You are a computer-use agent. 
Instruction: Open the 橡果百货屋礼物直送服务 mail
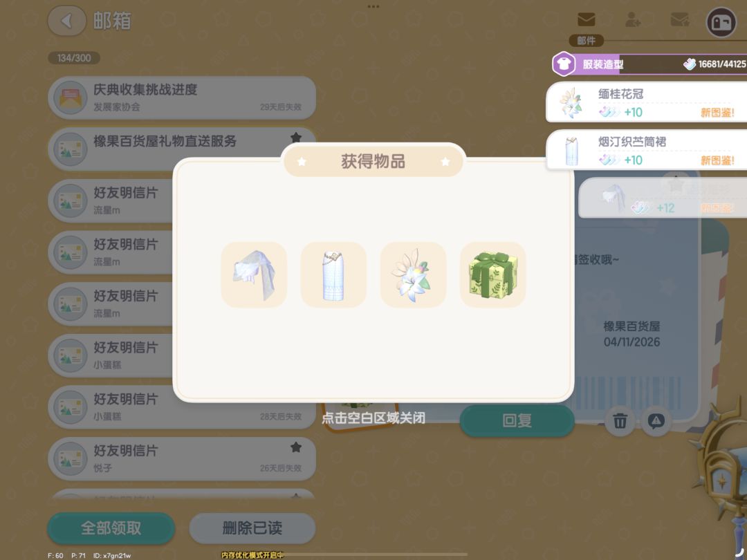[x=181, y=149]
